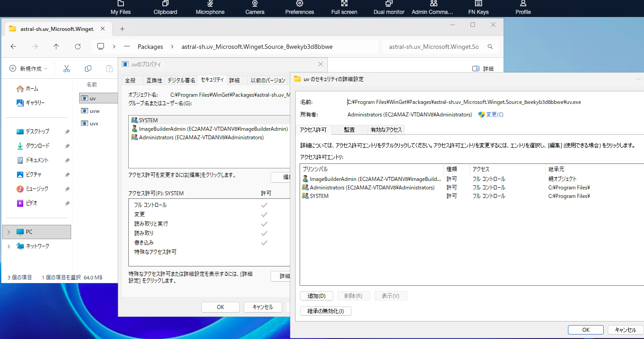The height and width of the screenshot is (339, 644).
Task: Select SYSTEM in group or user list
Action: 210,120
